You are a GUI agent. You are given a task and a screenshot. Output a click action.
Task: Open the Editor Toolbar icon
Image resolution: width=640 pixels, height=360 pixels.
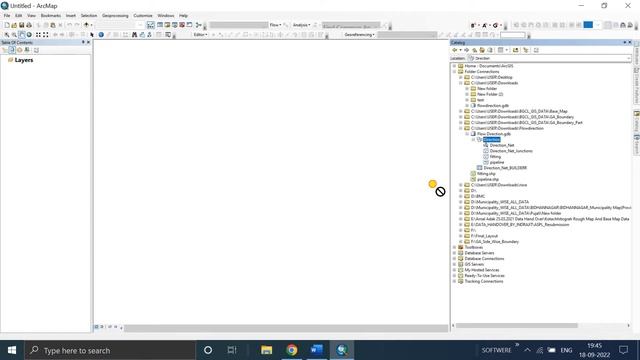(151, 25)
